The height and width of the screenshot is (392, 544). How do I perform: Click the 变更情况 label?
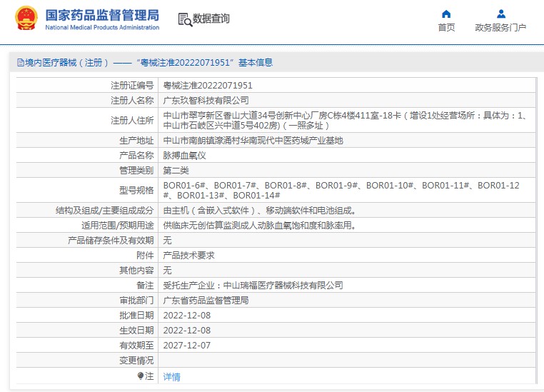[136, 361]
